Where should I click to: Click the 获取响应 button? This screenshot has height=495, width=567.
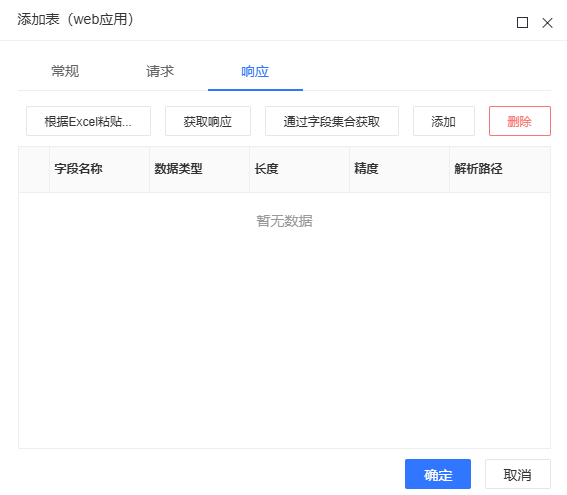point(208,121)
